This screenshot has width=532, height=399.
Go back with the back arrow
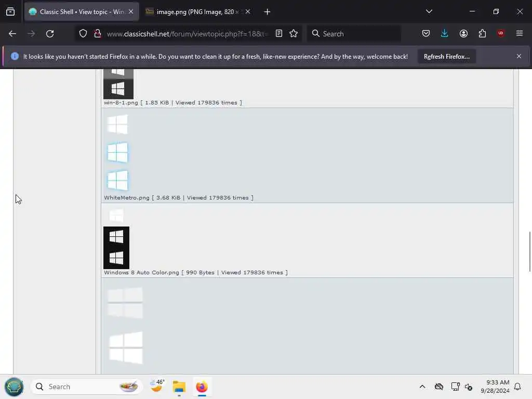click(x=12, y=34)
